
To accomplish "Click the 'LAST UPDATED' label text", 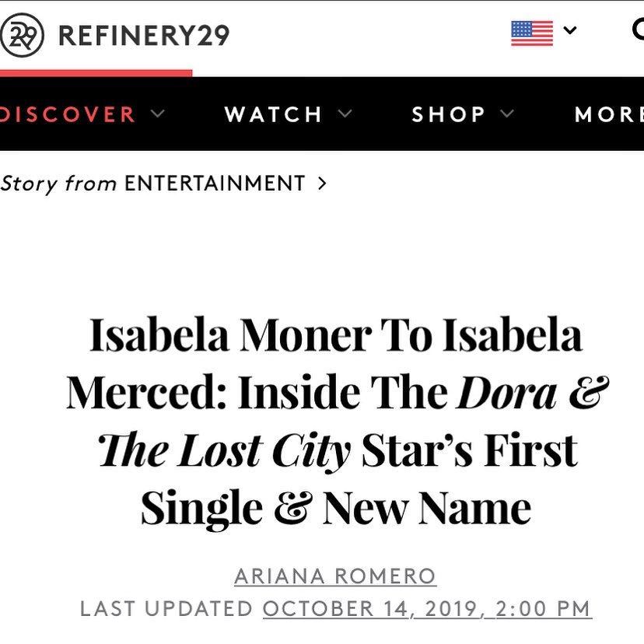I will point(167,608).
